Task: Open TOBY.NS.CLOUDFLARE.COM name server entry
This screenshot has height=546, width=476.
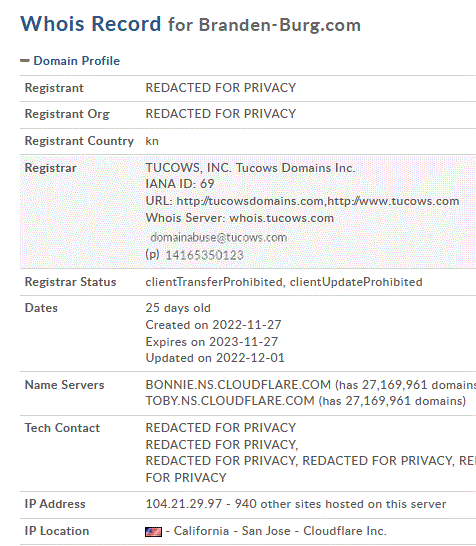Action: (230, 401)
